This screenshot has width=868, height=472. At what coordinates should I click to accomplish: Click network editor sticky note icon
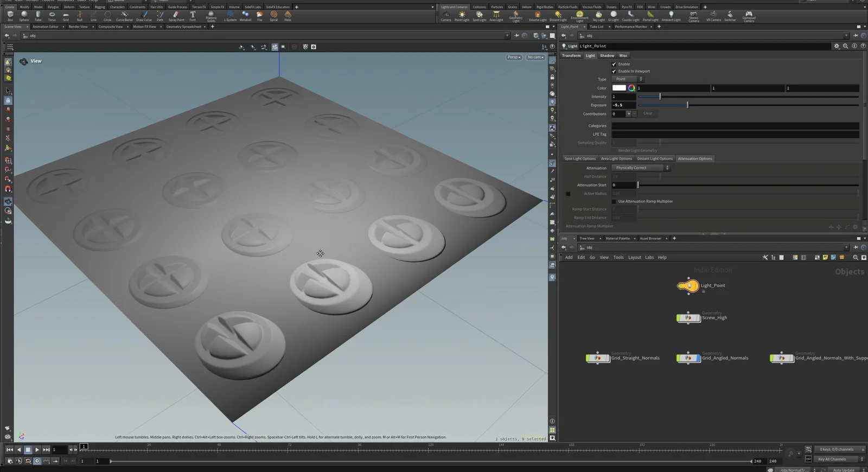(825, 258)
